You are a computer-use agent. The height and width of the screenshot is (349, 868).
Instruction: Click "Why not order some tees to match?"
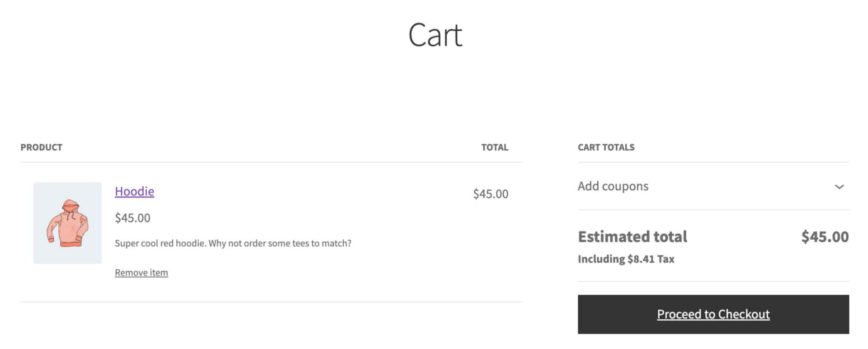280,243
